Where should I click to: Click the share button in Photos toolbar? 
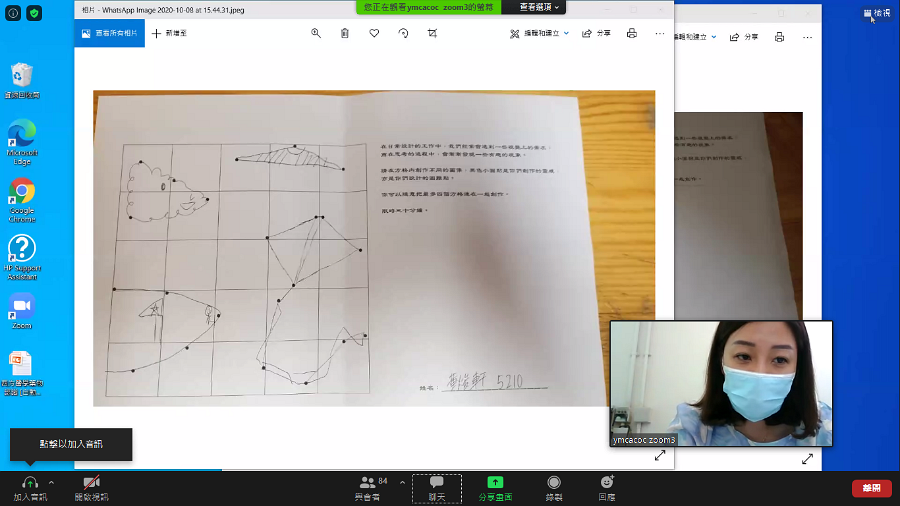596,33
